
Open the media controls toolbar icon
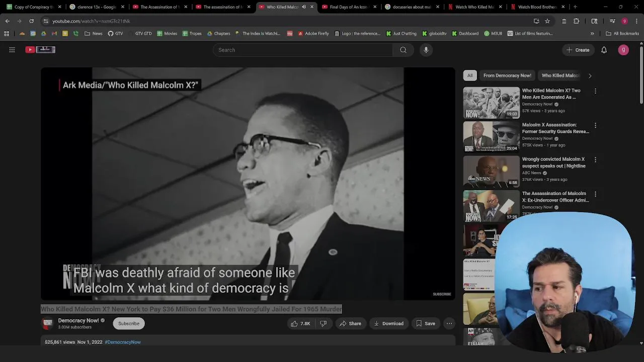(x=612, y=21)
